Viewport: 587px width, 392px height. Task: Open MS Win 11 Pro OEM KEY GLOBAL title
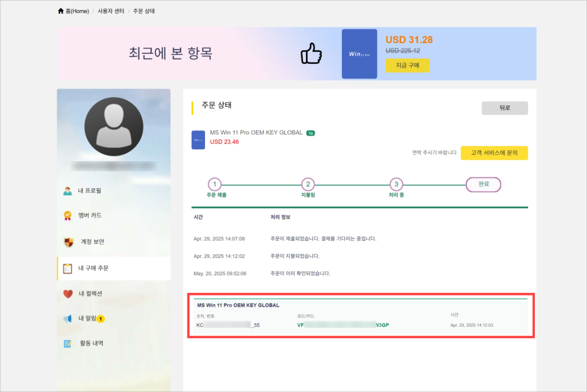point(256,132)
